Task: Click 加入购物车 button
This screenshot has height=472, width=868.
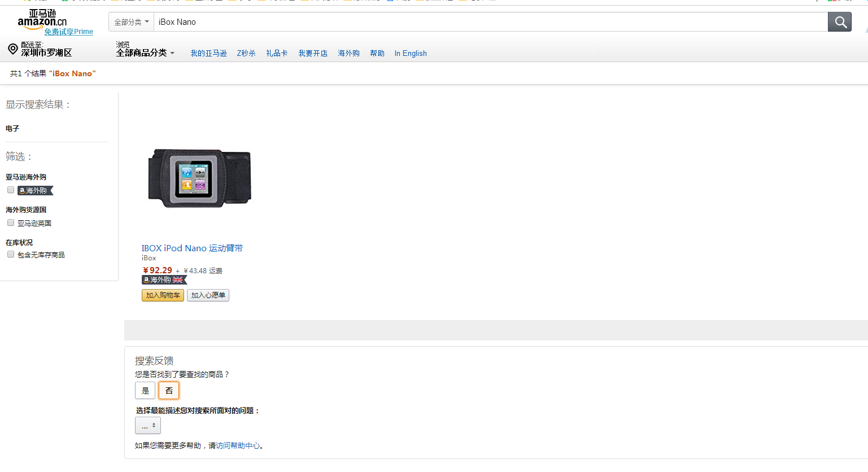Action: [x=163, y=295]
